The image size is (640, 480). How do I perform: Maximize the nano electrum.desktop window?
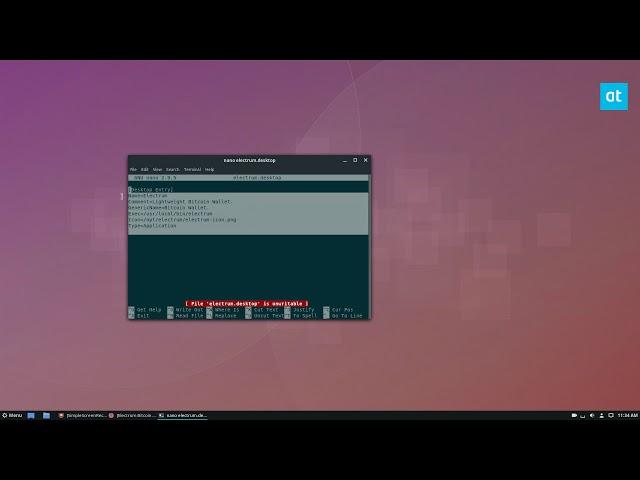(x=355, y=160)
